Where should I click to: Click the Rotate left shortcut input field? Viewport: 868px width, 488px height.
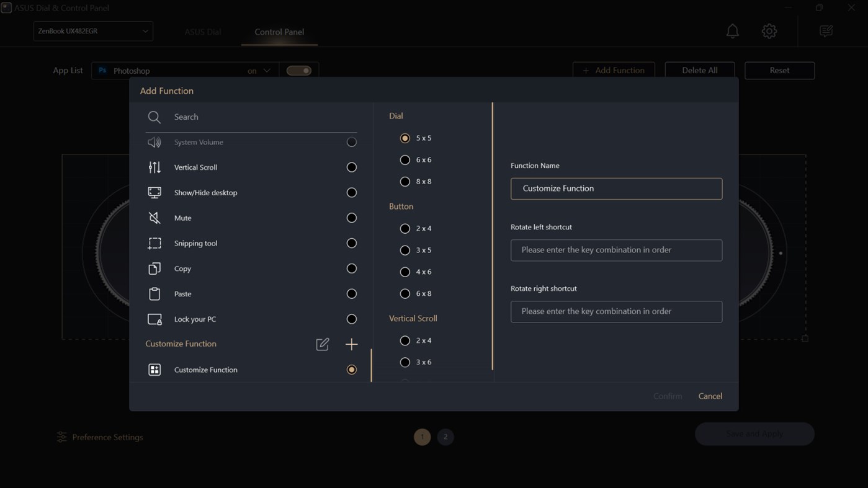(x=616, y=250)
